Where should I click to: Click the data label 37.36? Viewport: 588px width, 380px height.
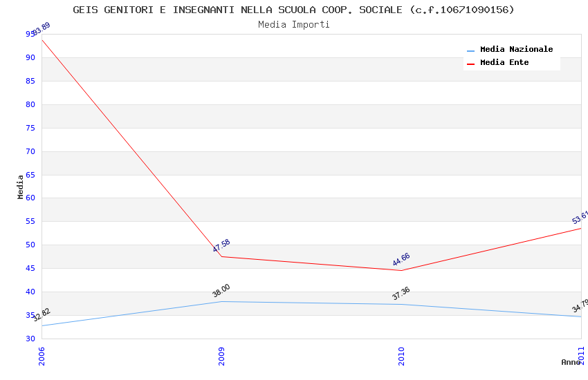[x=401, y=294]
